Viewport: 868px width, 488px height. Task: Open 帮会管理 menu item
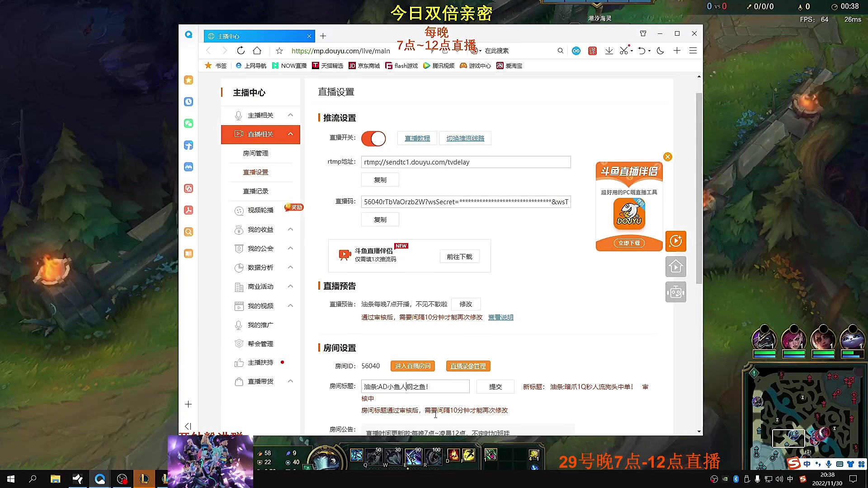pos(260,344)
